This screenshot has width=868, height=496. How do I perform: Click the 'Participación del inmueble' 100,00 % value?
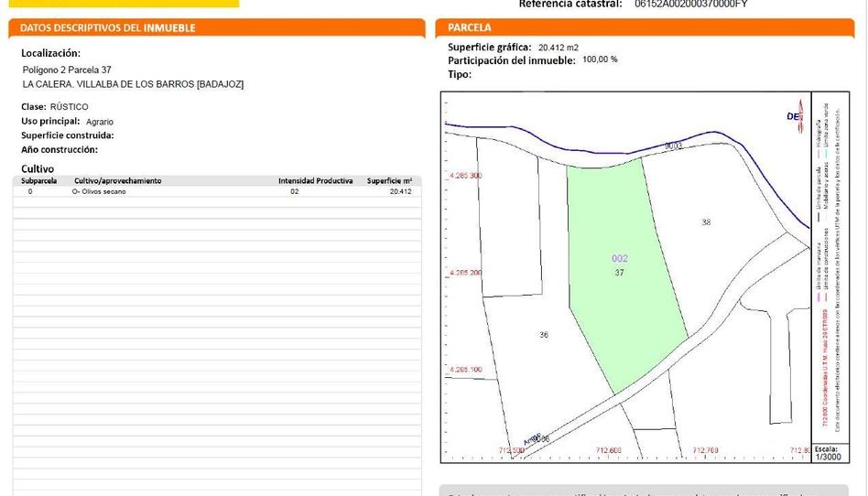pyautogui.click(x=600, y=59)
